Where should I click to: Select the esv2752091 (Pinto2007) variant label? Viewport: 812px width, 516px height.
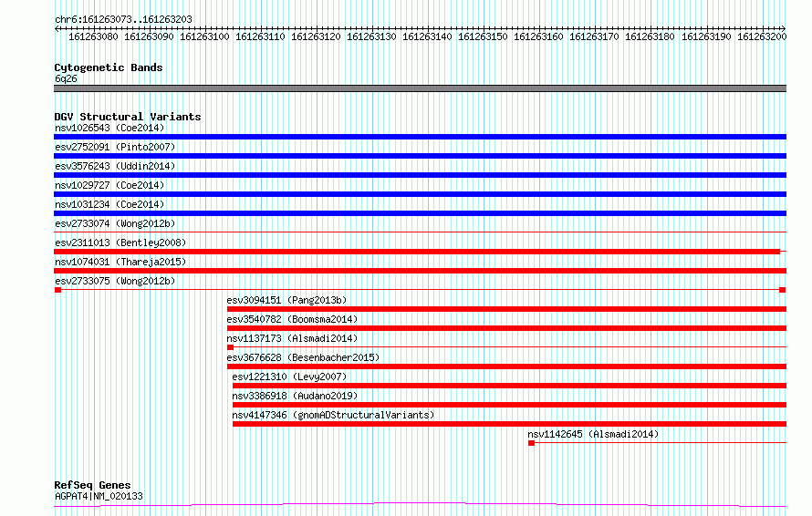(115, 147)
